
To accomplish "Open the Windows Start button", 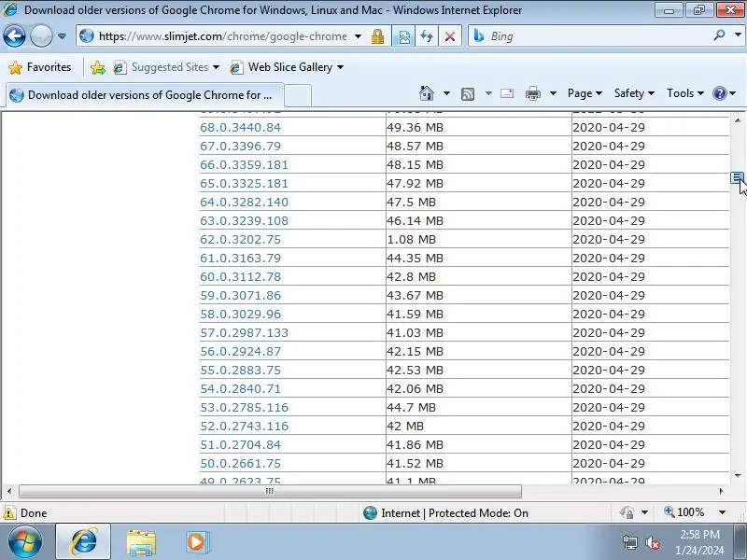I will (25, 542).
